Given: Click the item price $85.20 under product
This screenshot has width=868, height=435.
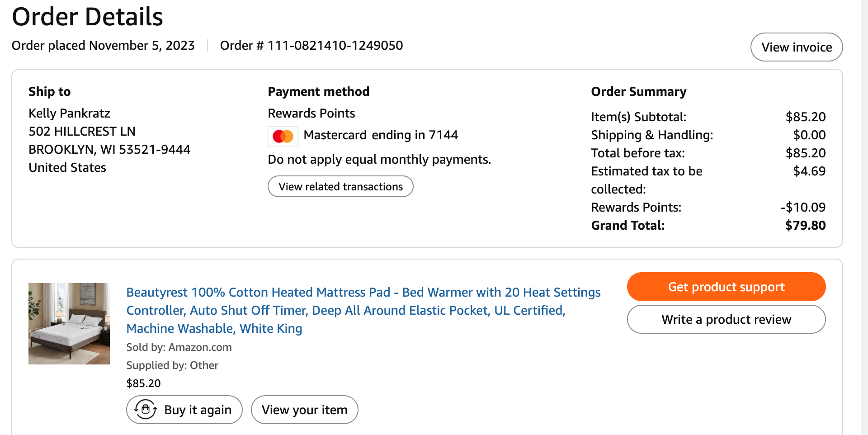Looking at the screenshot, I should coord(143,383).
